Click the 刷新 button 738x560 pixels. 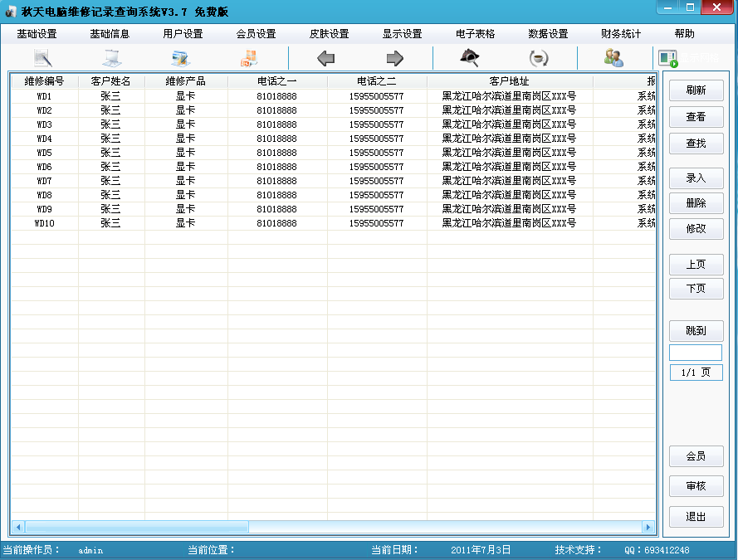point(696,90)
